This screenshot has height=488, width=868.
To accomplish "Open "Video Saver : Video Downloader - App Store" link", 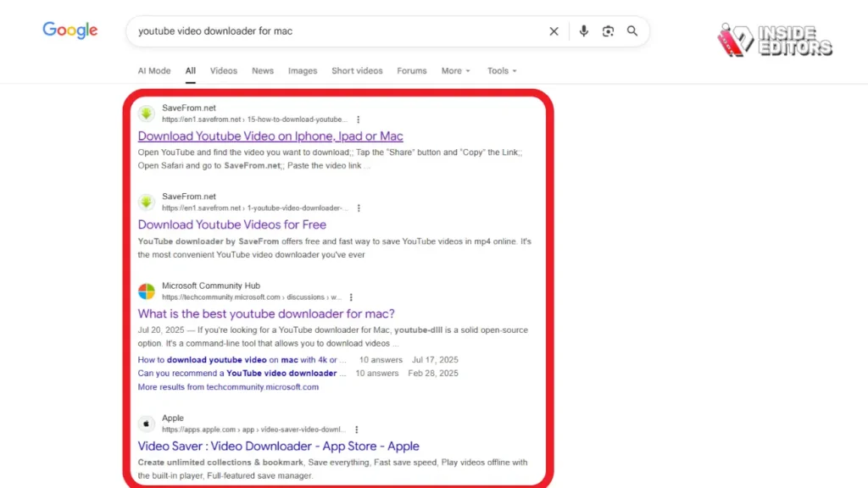I will pyautogui.click(x=278, y=446).
